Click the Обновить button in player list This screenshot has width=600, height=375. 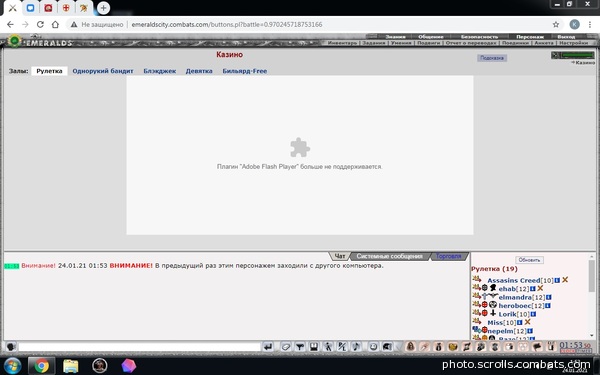[x=529, y=260]
